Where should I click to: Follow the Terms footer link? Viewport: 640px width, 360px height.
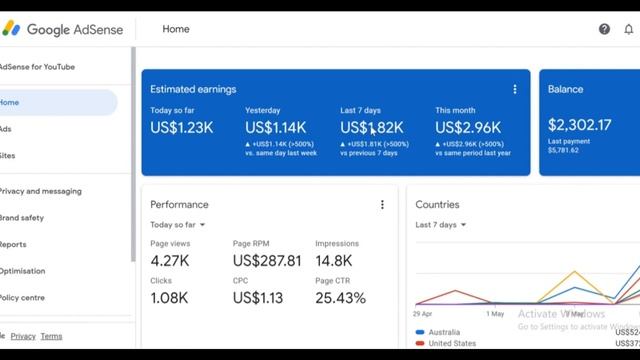[x=51, y=336]
